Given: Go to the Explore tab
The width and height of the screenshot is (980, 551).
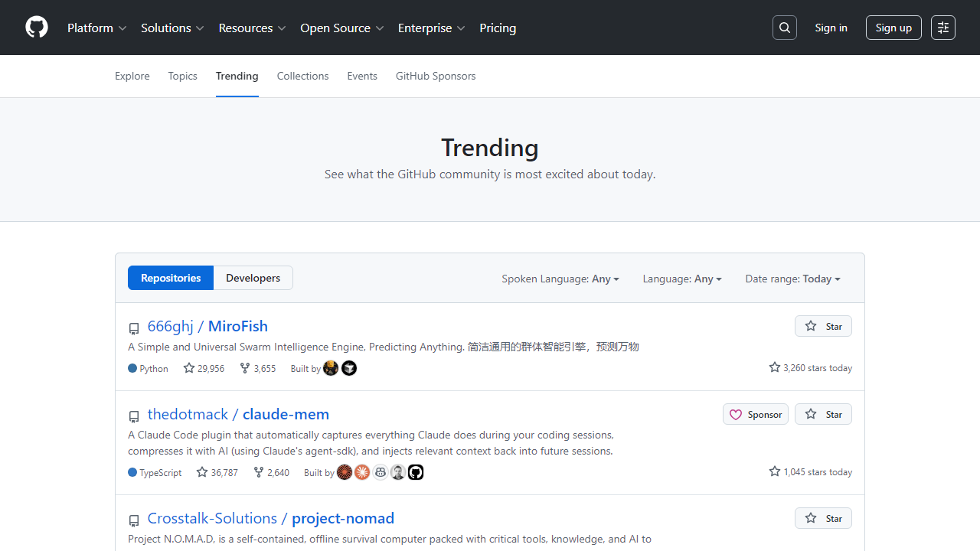Looking at the screenshot, I should coord(132,76).
